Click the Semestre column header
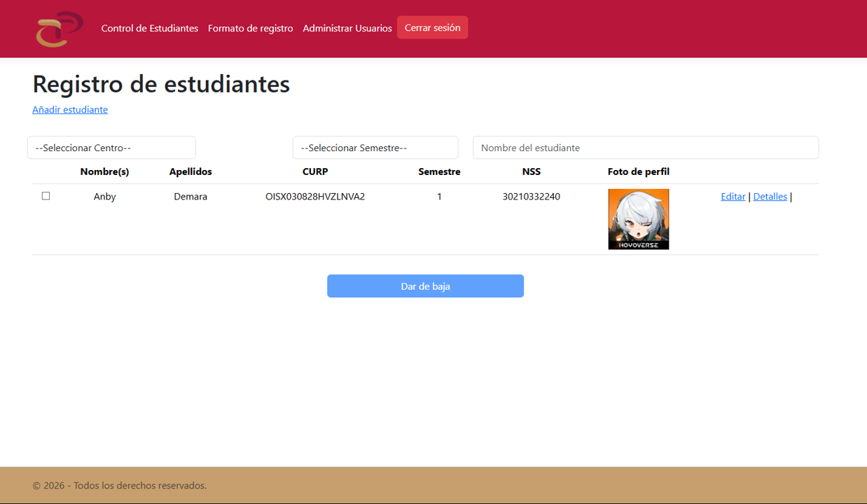 click(x=440, y=171)
